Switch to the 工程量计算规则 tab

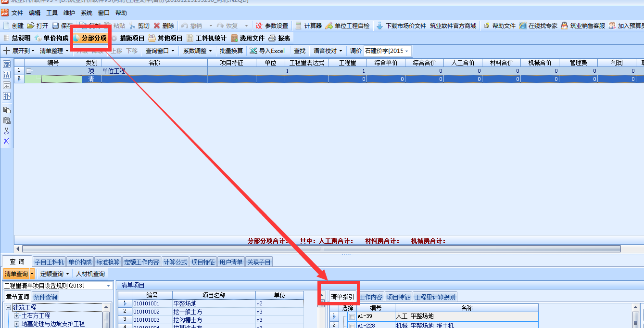pos(435,297)
